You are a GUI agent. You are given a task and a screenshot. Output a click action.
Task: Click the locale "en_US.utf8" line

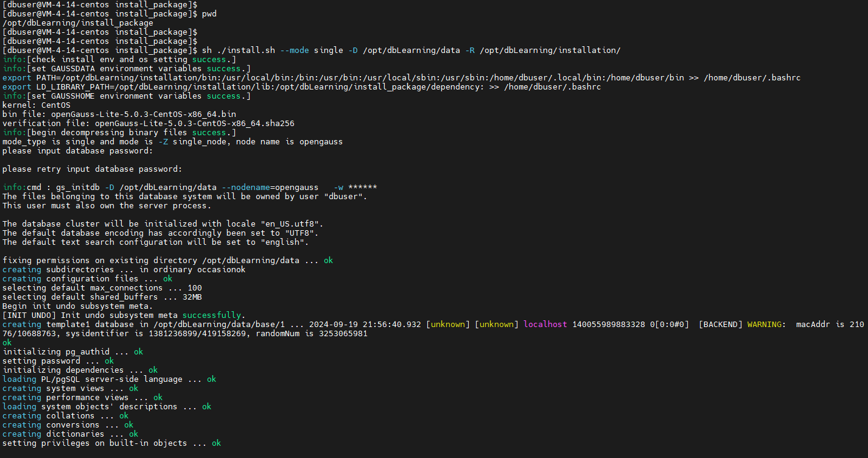coord(163,224)
